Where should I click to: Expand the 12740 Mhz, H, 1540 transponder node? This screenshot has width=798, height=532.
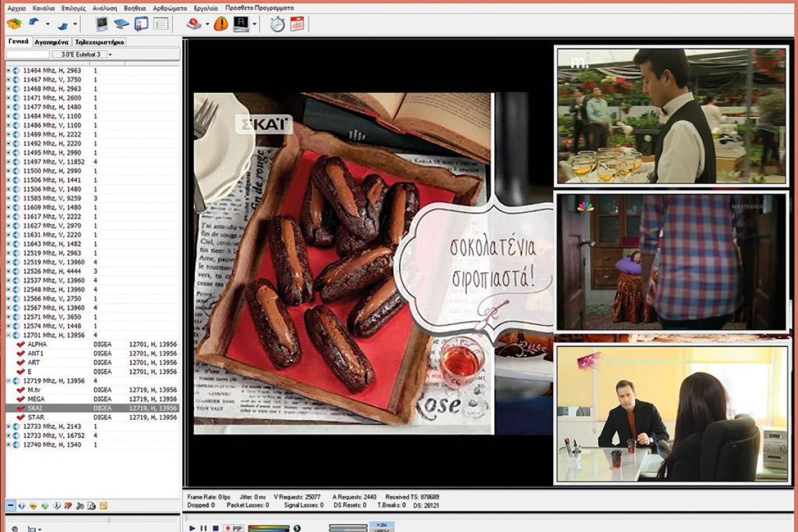coord(8,444)
